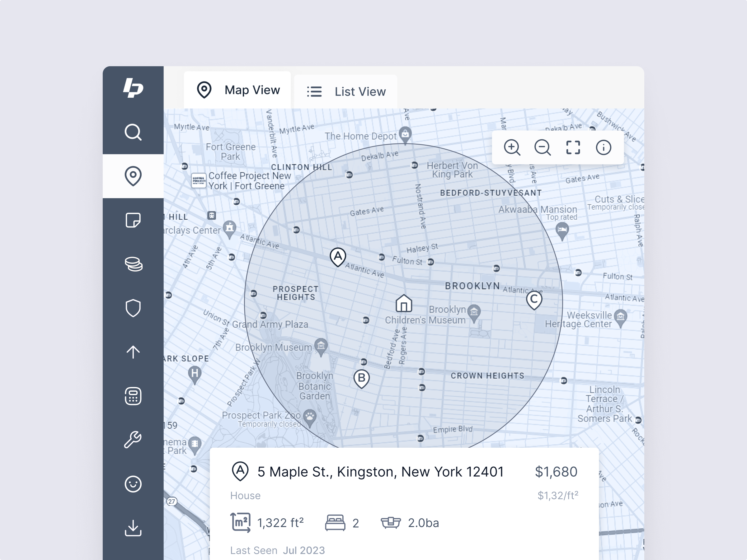The image size is (747, 560).
Task: Click the House property type label
Action: coord(245,496)
